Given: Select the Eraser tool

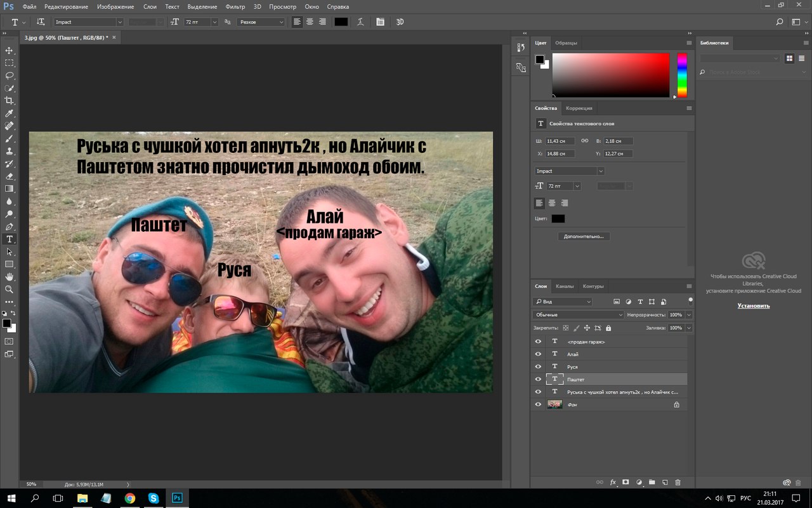Looking at the screenshot, I should 10,177.
